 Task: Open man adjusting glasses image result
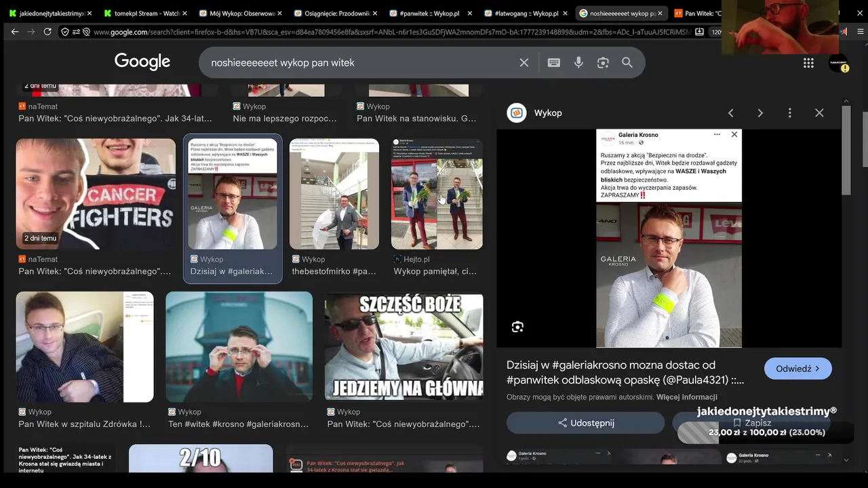(239, 347)
